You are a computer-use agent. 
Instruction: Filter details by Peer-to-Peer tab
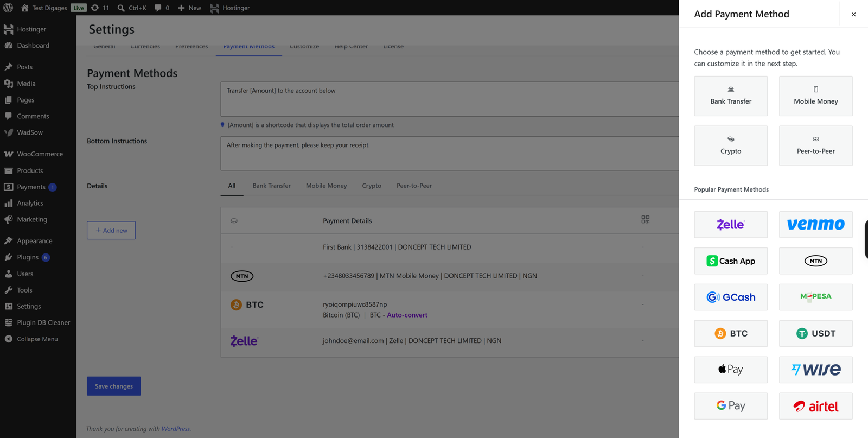click(414, 186)
